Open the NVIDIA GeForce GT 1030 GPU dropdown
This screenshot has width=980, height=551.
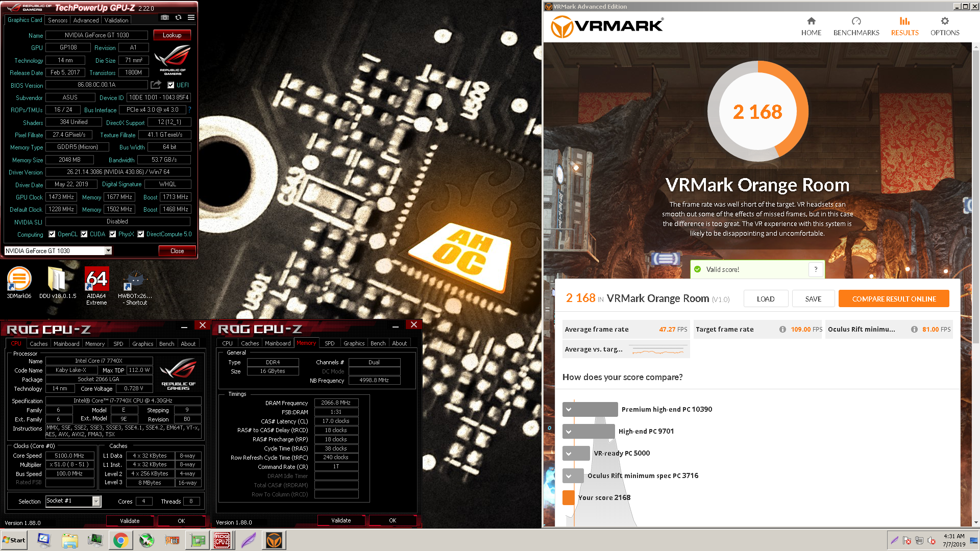108,251
